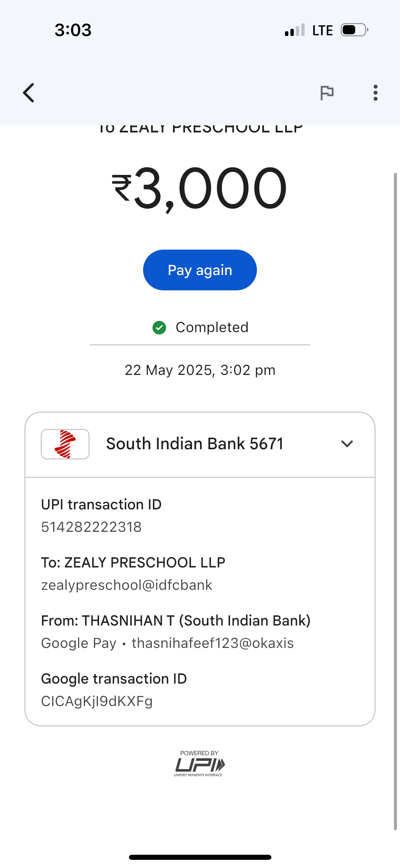
Task: Tap the 3:03 clock in status bar
Action: click(x=73, y=30)
